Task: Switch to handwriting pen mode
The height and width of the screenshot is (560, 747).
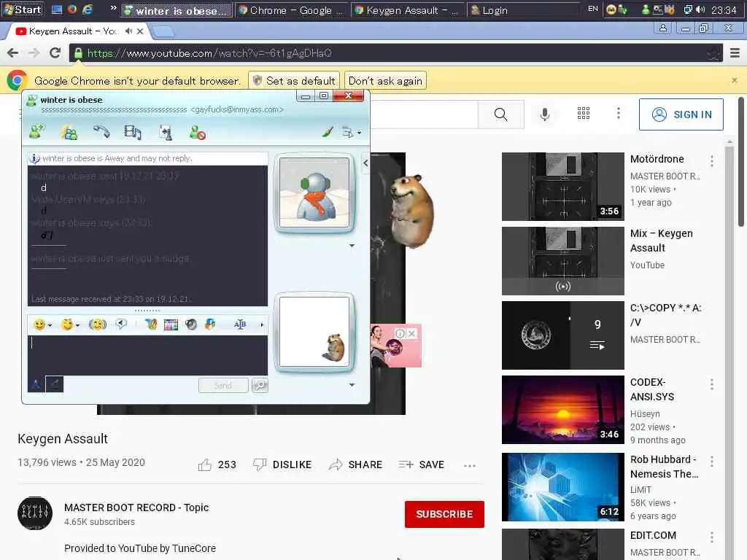Action: [54, 384]
